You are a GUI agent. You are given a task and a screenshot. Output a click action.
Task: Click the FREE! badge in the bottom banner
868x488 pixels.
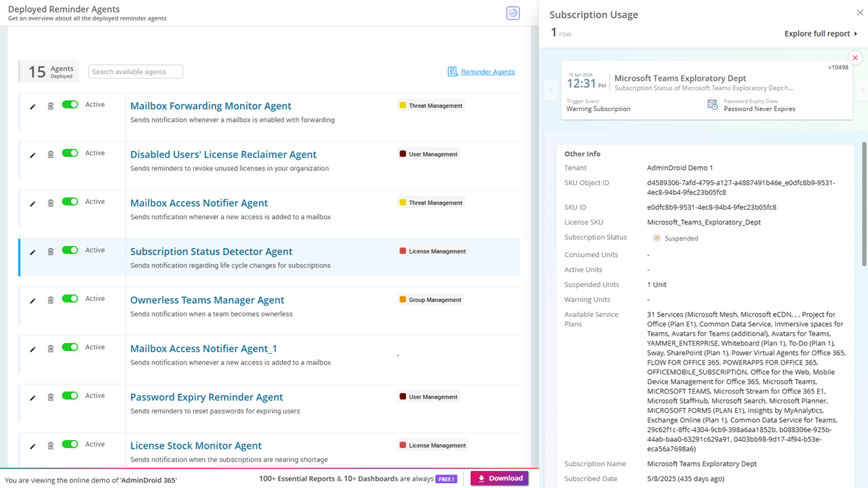coord(446,479)
